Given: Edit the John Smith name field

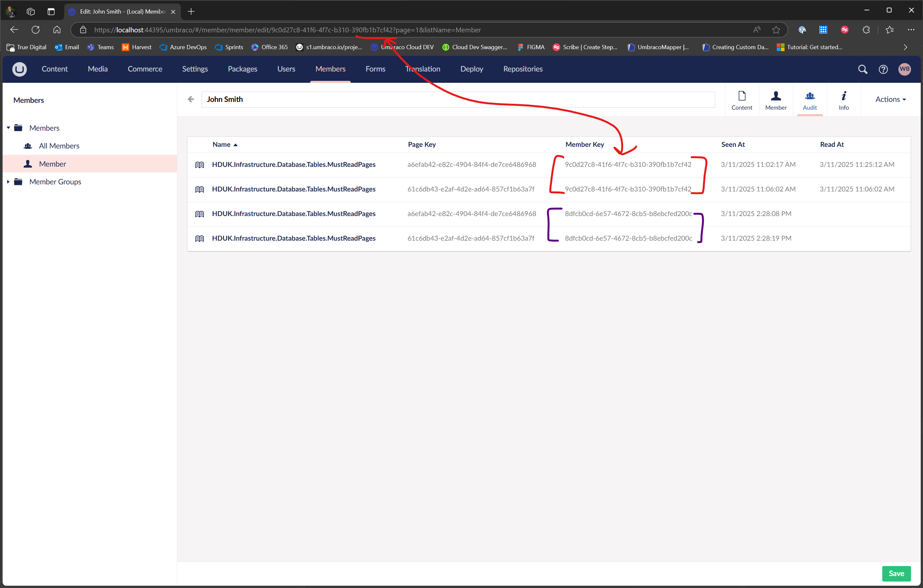Looking at the screenshot, I should 458,99.
